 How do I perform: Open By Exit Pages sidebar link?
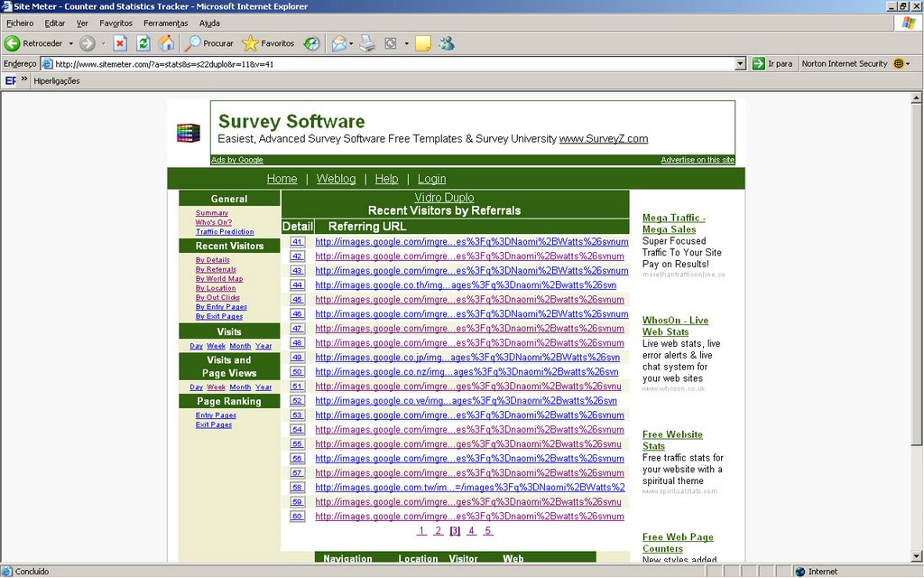218,317
